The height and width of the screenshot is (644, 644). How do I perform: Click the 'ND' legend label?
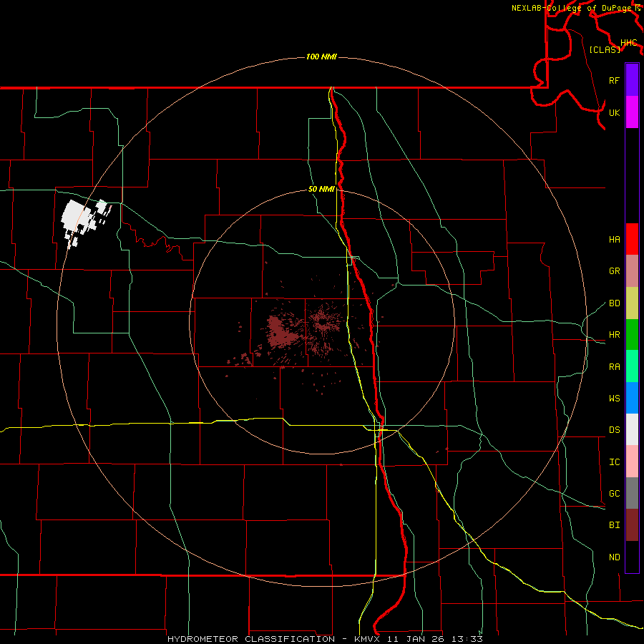(x=615, y=557)
